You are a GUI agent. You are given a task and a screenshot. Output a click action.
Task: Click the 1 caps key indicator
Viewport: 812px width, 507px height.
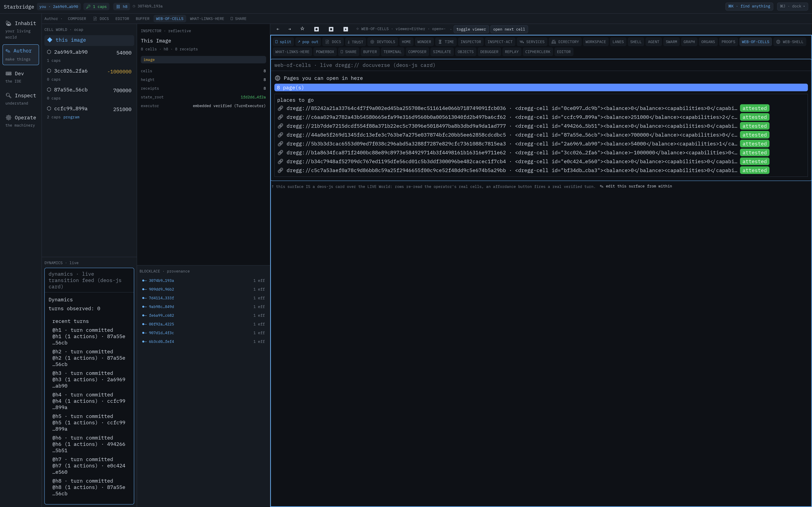97,6
